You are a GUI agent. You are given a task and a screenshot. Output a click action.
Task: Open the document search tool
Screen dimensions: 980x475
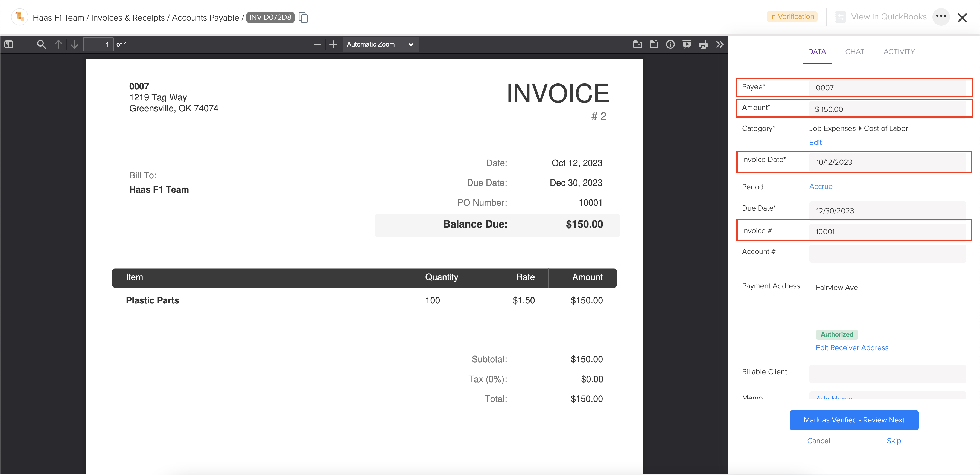(41, 44)
